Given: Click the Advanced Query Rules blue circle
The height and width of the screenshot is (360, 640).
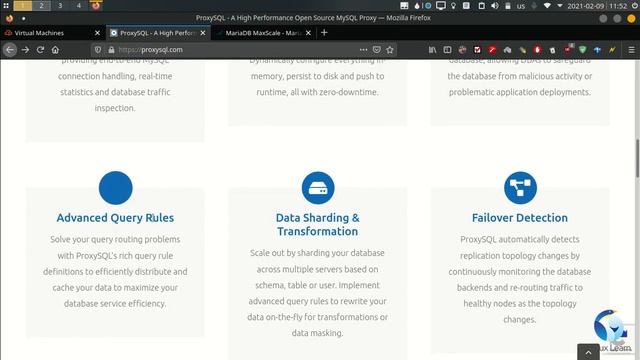Looking at the screenshot, I should coord(116,188).
